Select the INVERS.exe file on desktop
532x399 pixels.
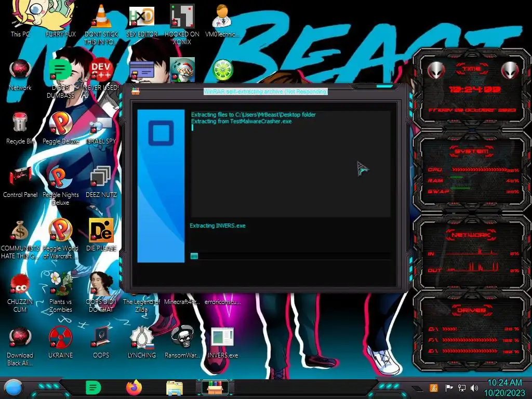(x=222, y=343)
